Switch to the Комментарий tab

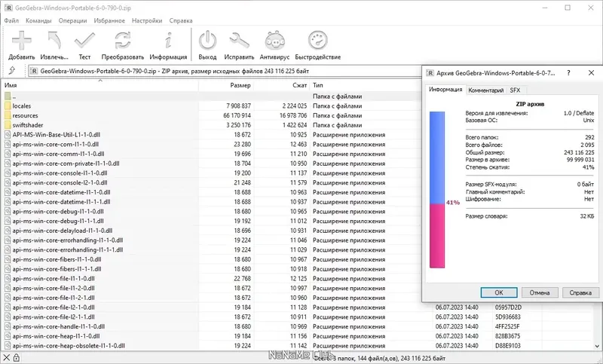pyautogui.click(x=485, y=90)
